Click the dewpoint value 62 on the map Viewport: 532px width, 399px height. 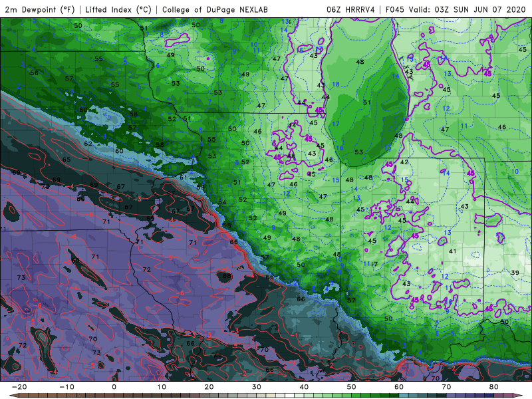88,144
